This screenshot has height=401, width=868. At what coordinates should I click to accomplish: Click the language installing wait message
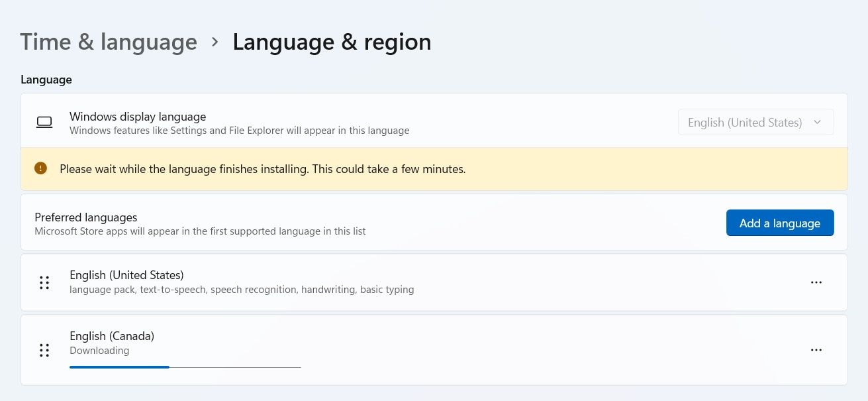(262, 169)
